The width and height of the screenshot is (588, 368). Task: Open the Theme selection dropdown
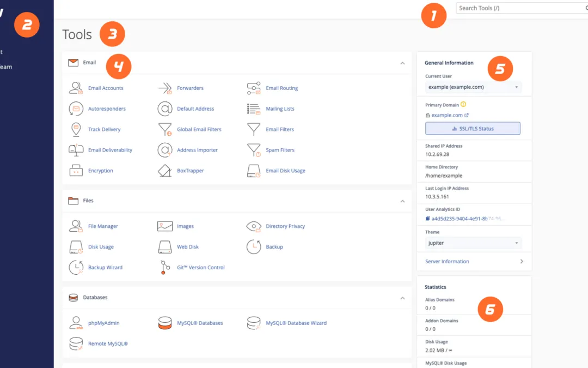[472, 243]
